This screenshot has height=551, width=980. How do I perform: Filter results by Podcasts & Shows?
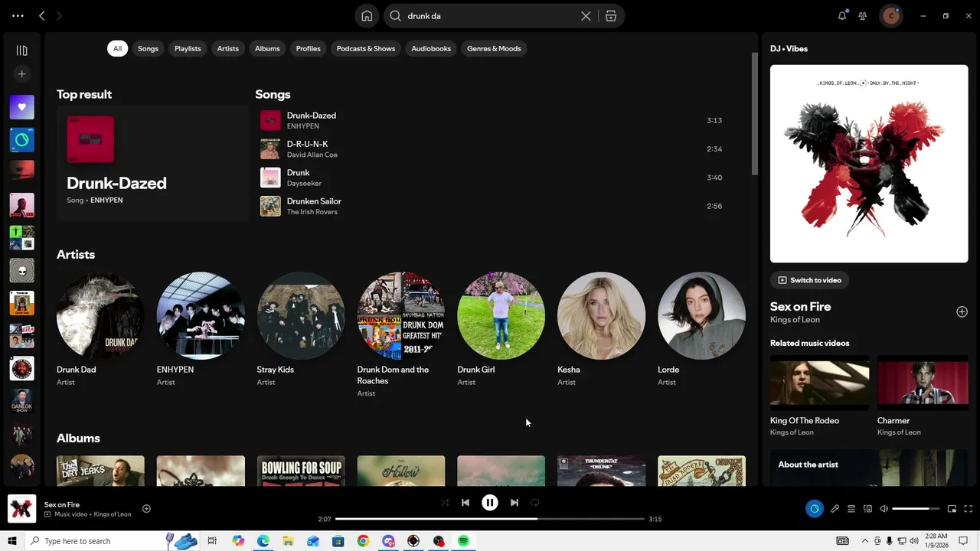coord(366,48)
